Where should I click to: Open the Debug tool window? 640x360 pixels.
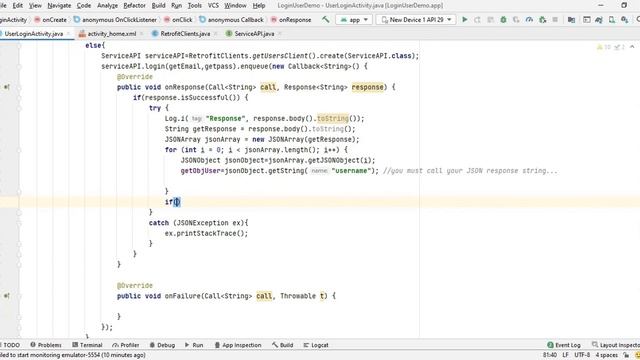coord(162,345)
